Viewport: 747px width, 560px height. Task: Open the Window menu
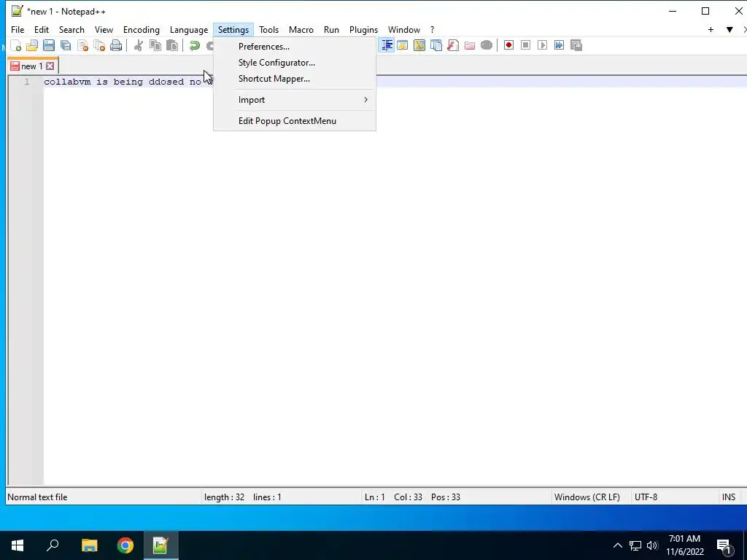tap(404, 29)
